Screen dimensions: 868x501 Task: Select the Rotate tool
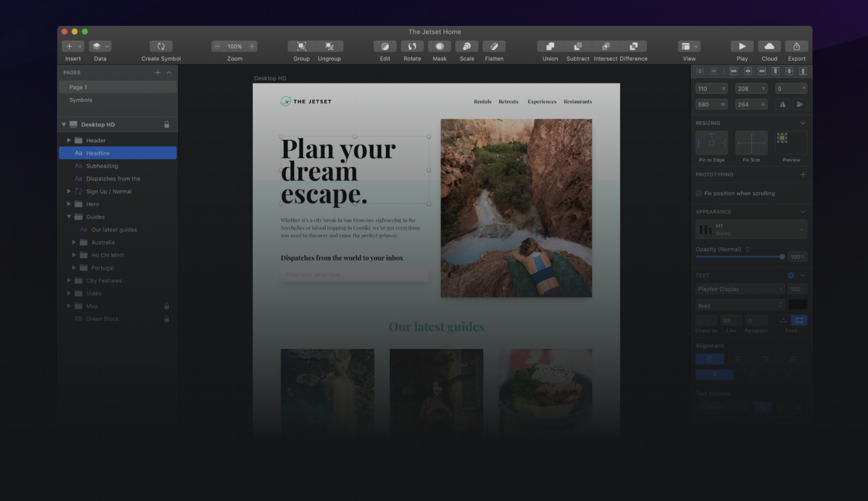pos(412,46)
